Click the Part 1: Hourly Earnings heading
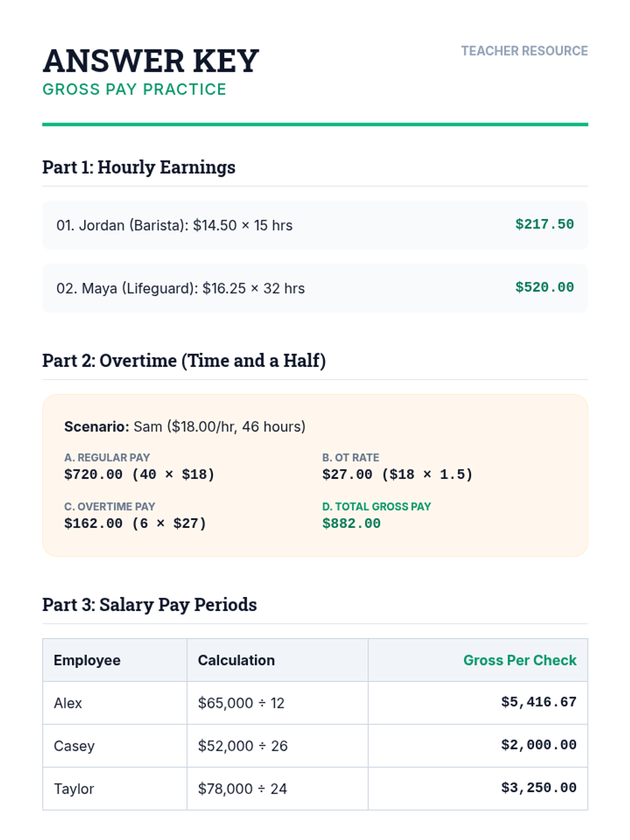The height and width of the screenshot is (840, 630). tap(139, 167)
